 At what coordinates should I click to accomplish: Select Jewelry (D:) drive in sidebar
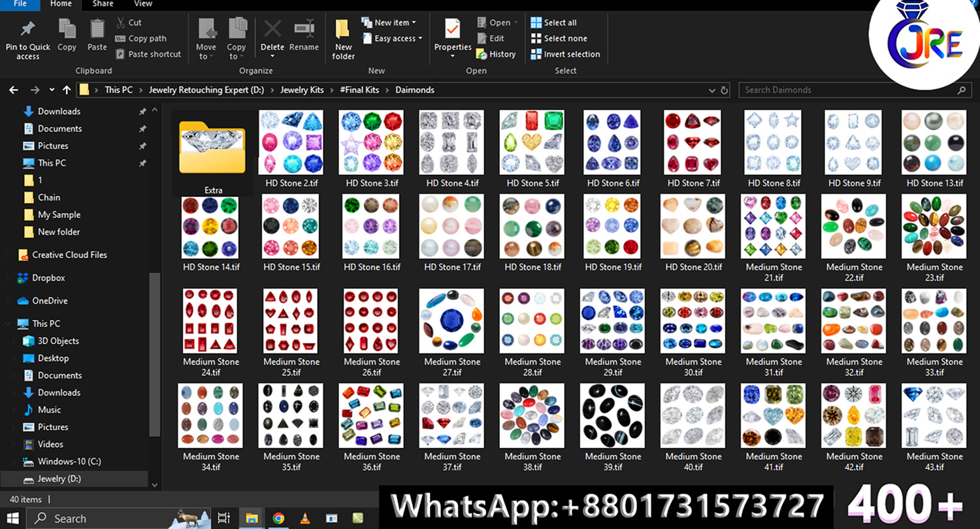coord(59,479)
